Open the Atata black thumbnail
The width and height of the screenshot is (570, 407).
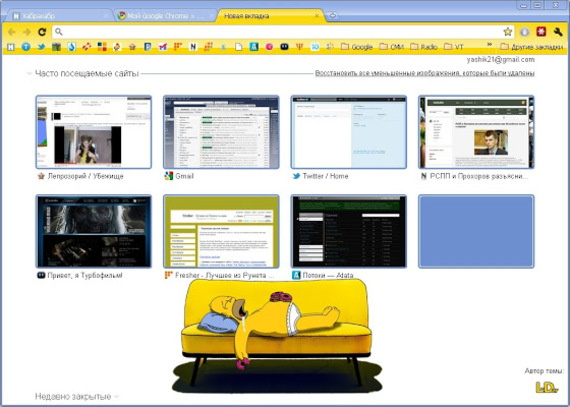[349, 231]
